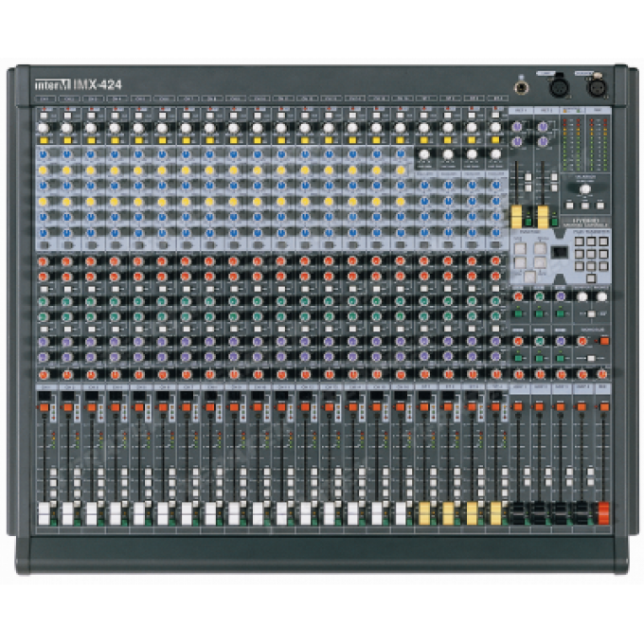Viewport: 644px width, 644px height.
Task: Click the rightmost XLR connector on top panel
Action: pos(597,87)
